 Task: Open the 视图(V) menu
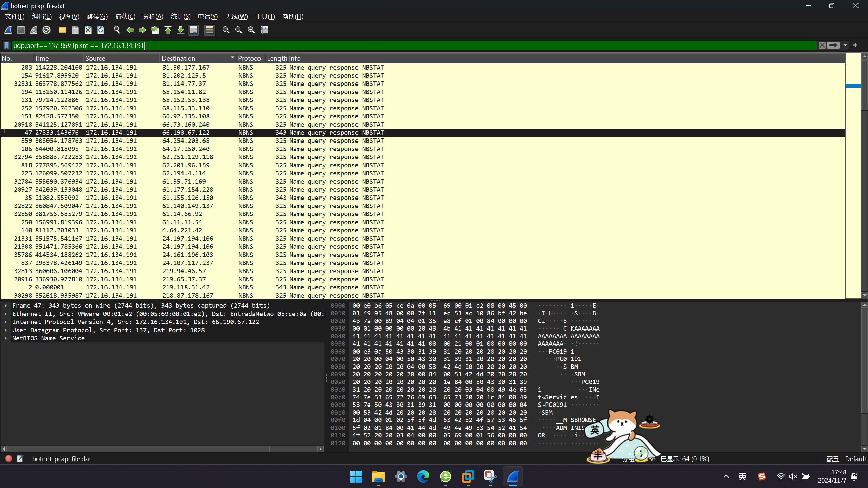click(x=69, y=16)
